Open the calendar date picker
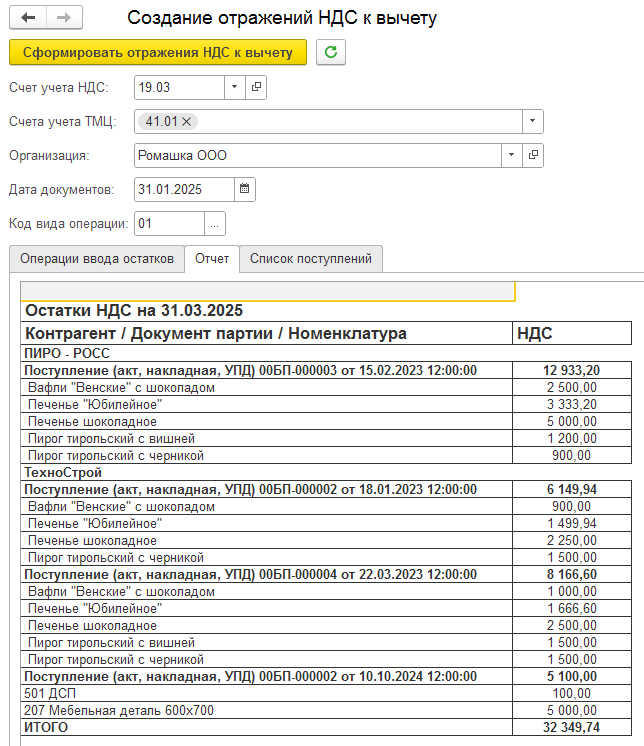Screen dimensions: 644x746 (x=244, y=189)
